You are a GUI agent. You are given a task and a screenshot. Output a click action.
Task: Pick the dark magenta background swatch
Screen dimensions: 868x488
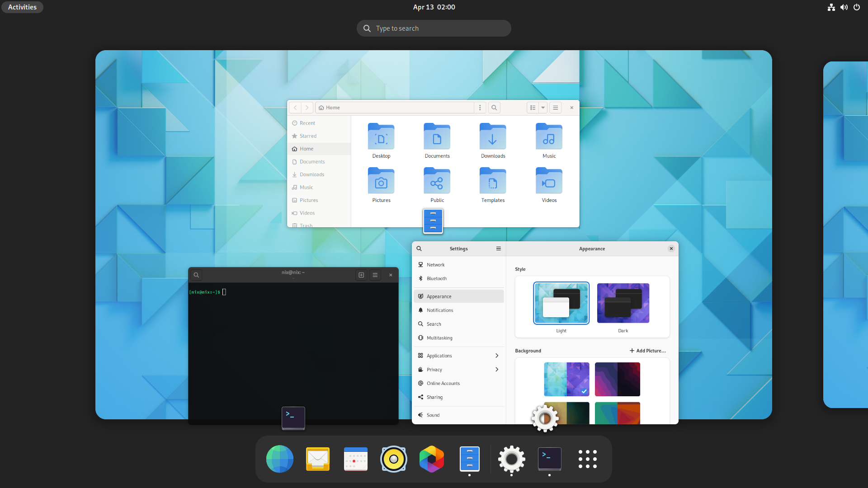coord(617,379)
